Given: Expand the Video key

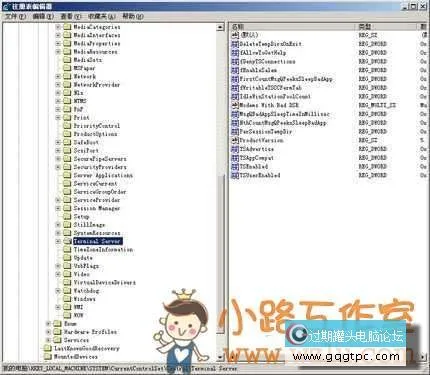Looking at the screenshot, I should (58, 274).
